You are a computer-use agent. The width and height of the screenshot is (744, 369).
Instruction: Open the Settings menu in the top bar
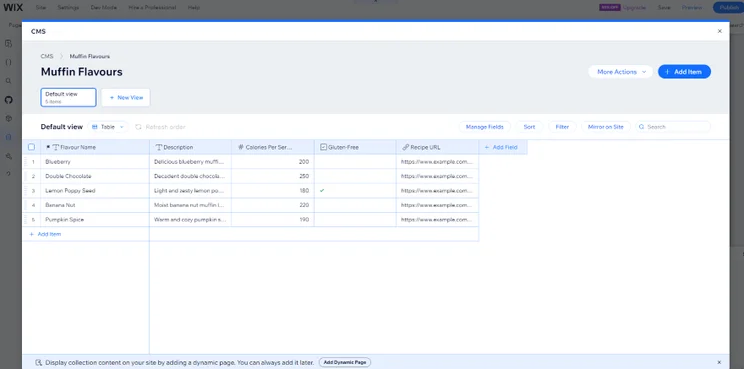pos(68,8)
